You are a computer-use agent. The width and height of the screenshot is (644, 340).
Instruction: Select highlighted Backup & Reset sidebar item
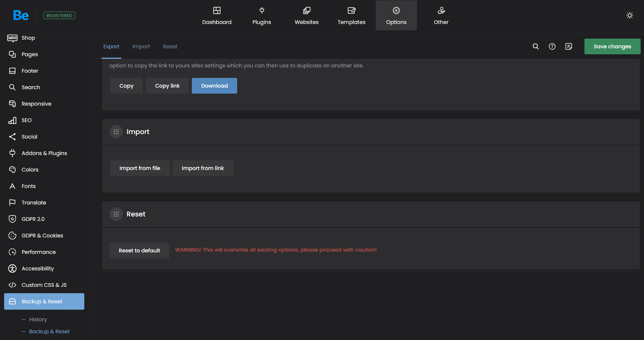click(x=44, y=301)
